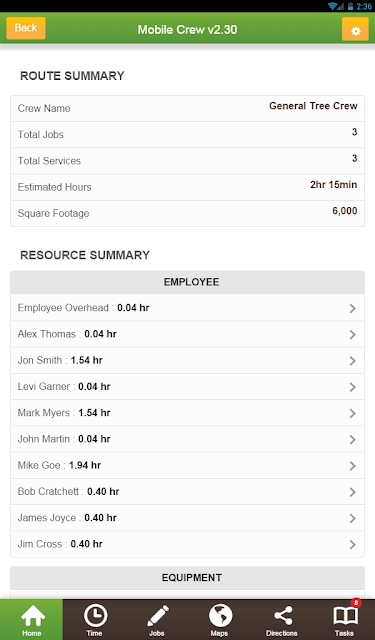Tap the Crew Name row
Image resolution: width=375 pixels, height=640 pixels.
coord(187,109)
